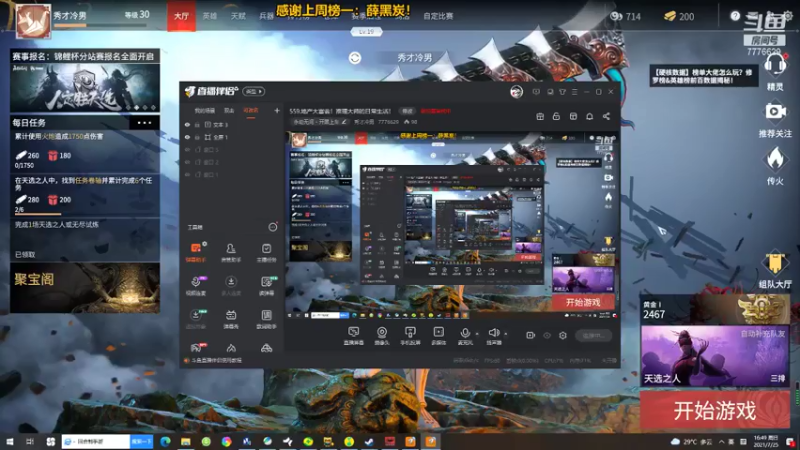Screen dimensions: 800x450
Task: Open the second toolbox tool with the person icon
Action: tap(231, 252)
